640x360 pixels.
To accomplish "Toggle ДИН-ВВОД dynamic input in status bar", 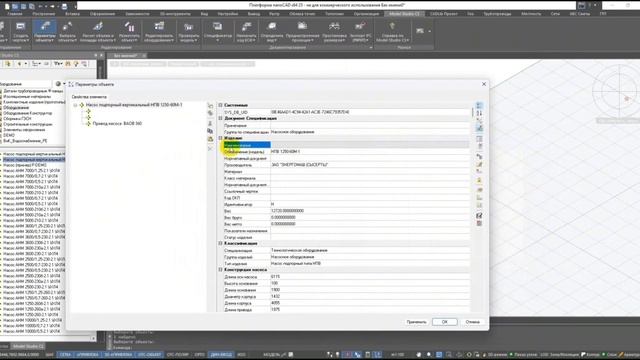I will click(221, 355).
